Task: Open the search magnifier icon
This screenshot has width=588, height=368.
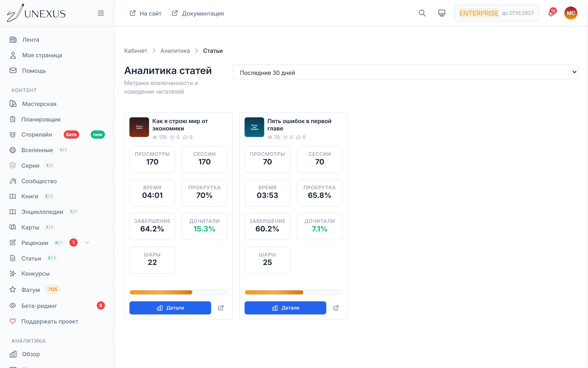Action: [x=422, y=13]
